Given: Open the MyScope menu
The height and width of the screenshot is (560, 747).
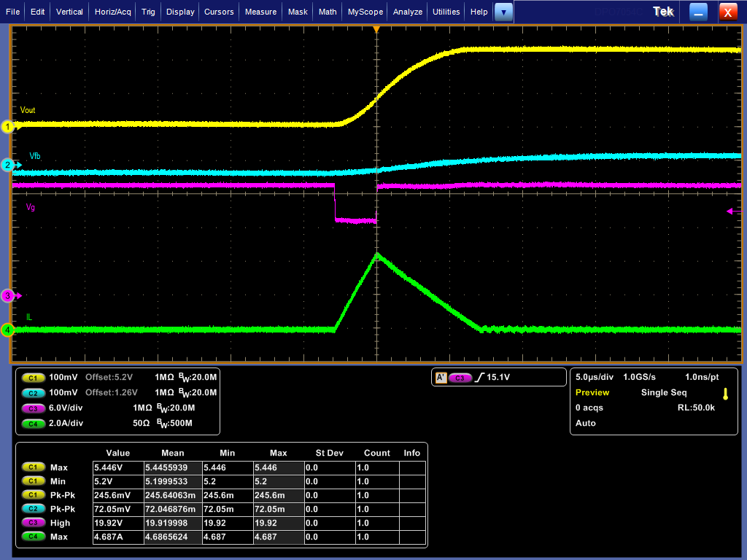Looking at the screenshot, I should (x=365, y=12).
